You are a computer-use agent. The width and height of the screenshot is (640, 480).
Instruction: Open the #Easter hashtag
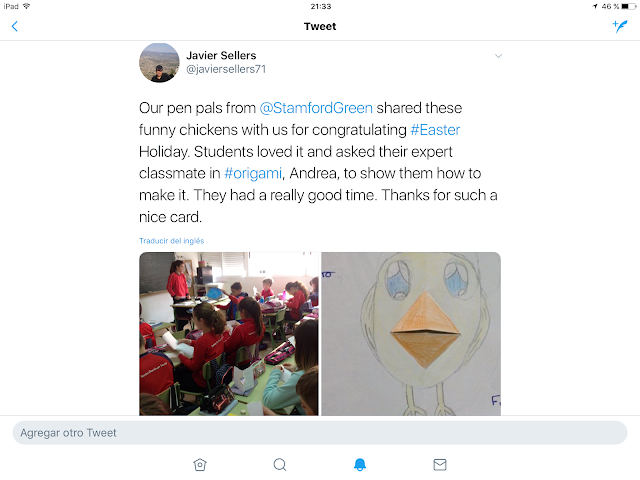click(435, 130)
